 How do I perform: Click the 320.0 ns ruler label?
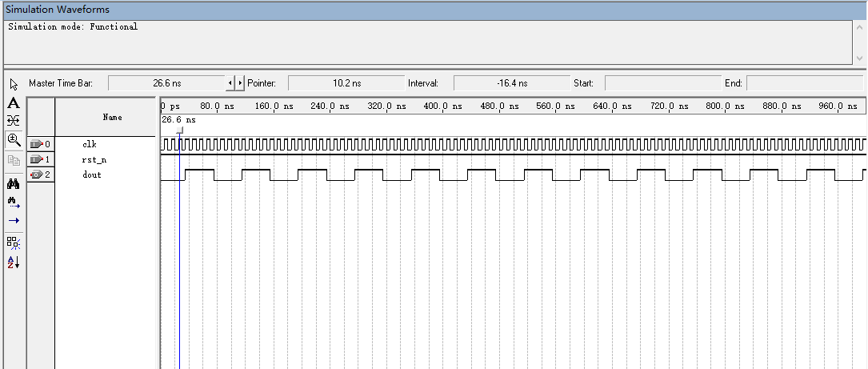coord(386,106)
